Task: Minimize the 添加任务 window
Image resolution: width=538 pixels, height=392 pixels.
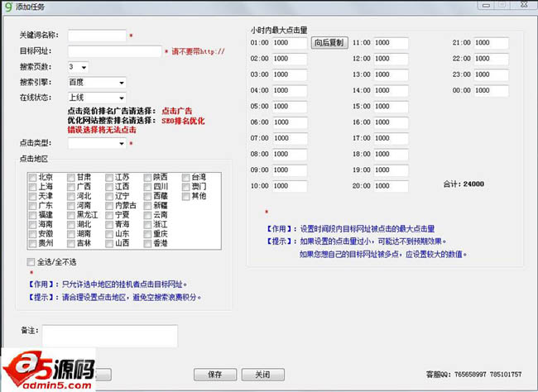Action: pyautogui.click(x=486, y=5)
